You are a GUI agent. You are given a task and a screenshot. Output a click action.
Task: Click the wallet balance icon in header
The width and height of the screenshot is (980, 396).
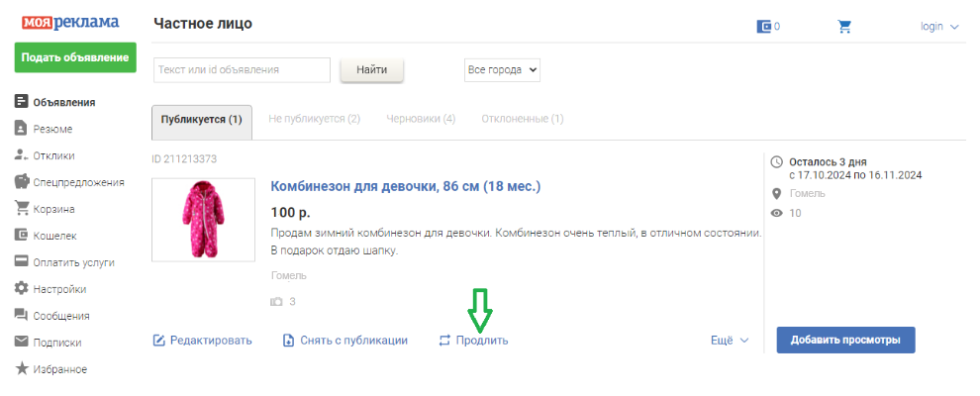764,27
